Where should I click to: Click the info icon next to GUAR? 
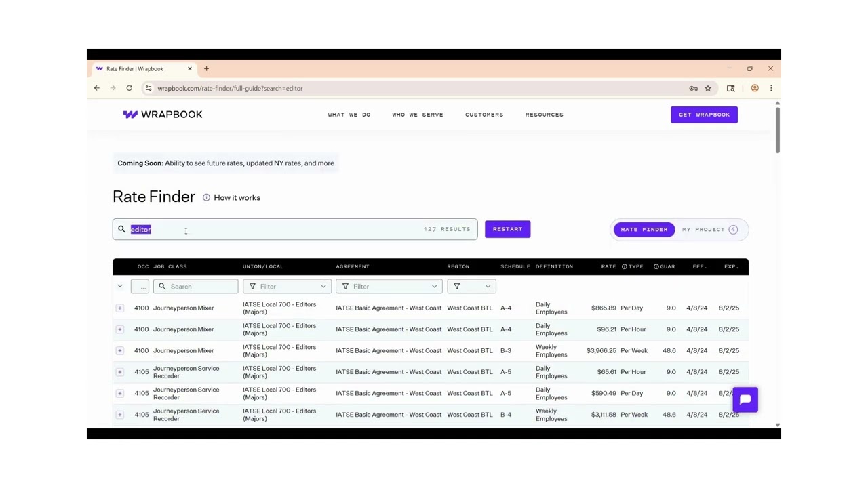656,266
